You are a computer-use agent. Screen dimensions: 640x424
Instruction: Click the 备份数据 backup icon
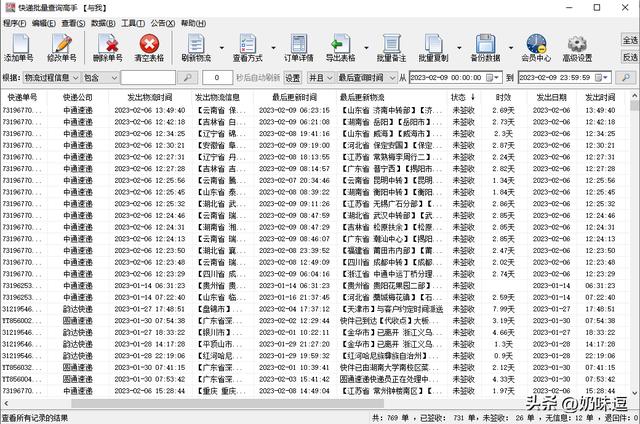[x=485, y=48]
